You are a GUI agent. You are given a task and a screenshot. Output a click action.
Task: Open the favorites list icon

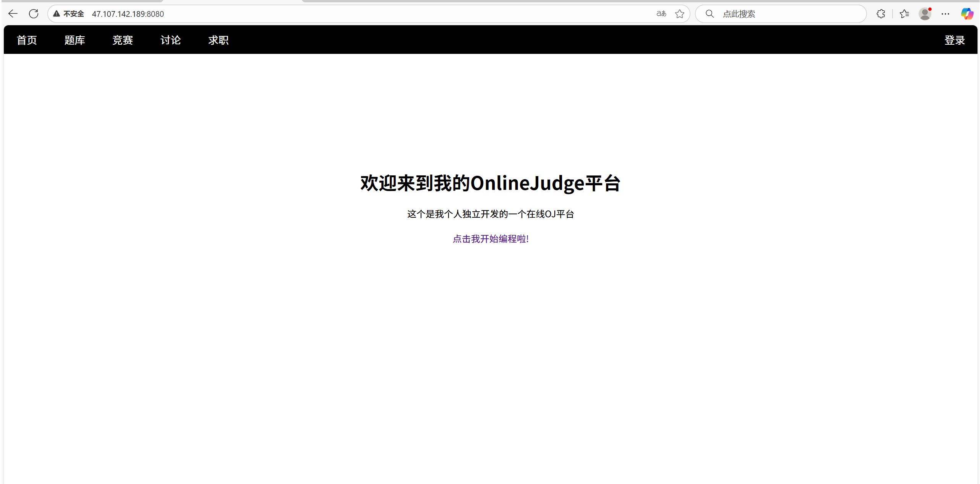[x=904, y=14]
